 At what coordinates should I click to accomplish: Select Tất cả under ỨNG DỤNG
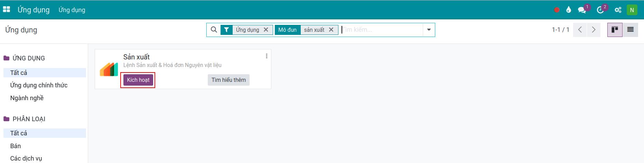click(45, 73)
